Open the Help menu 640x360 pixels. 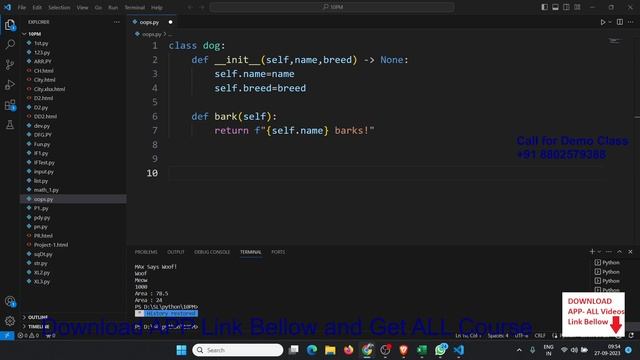click(157, 7)
